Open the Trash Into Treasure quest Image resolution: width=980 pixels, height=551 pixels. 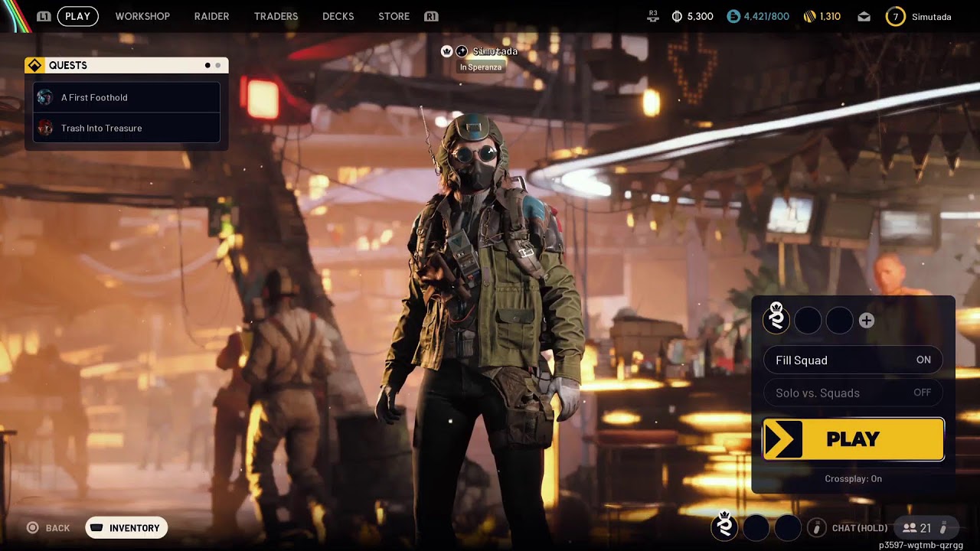click(x=126, y=128)
